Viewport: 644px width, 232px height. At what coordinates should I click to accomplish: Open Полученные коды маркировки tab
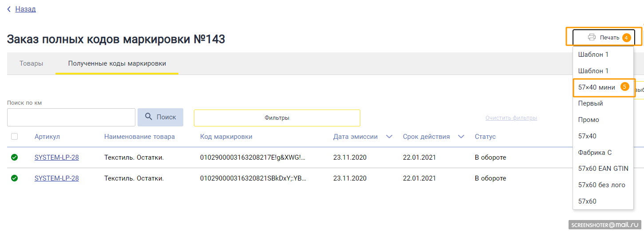click(x=117, y=63)
